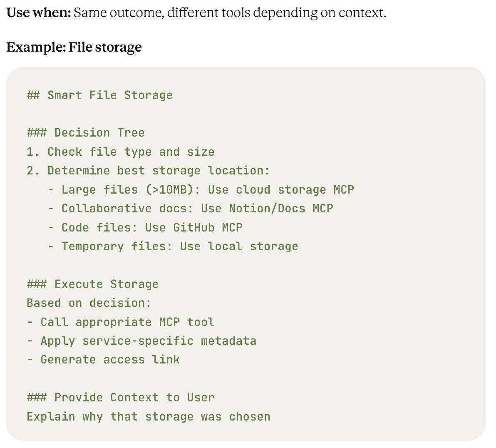The image size is (496, 448).
Task: Click 'Apply service-specific metadata' bullet
Action: pos(141,341)
